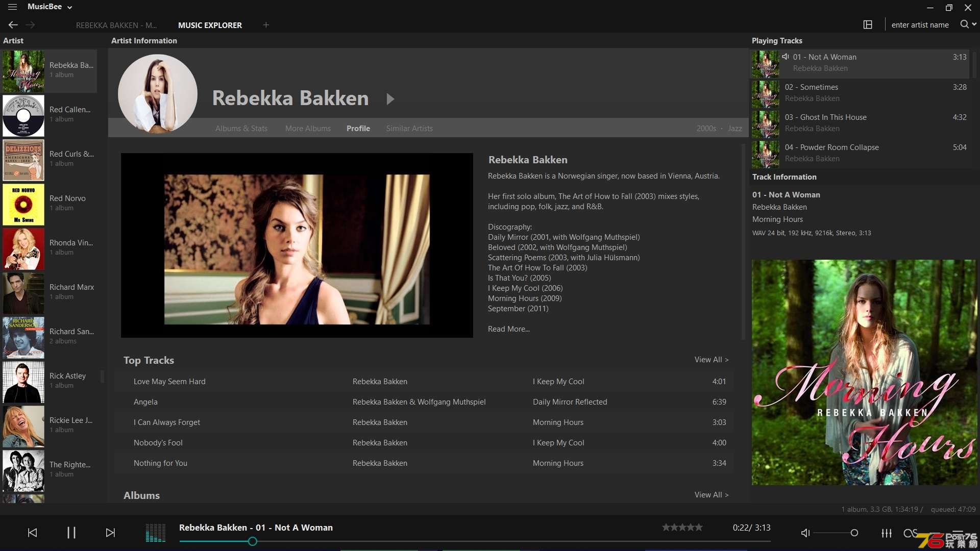
Task: Select Rick Astley in the artist list
Action: pos(50,382)
